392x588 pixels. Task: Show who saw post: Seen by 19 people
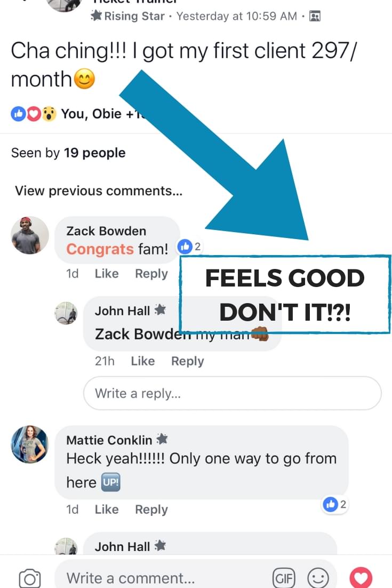(68, 153)
